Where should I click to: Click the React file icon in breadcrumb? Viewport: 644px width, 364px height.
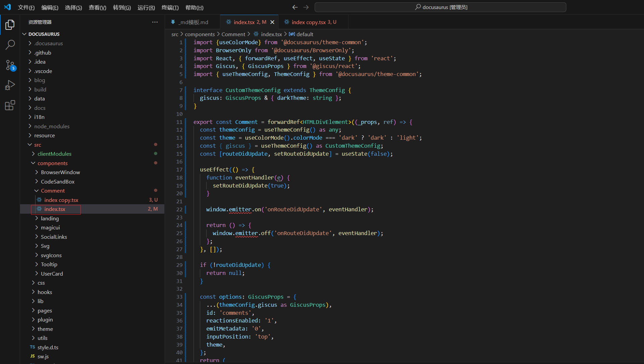(256, 34)
